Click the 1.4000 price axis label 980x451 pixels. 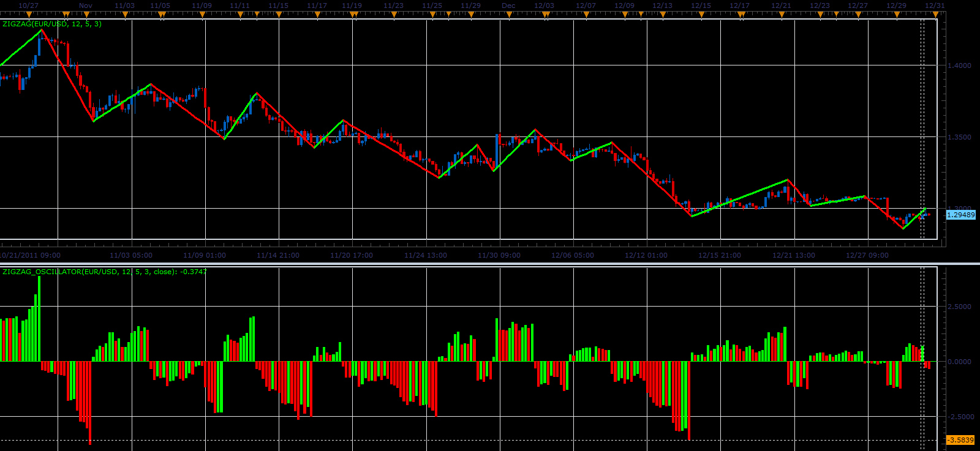959,65
